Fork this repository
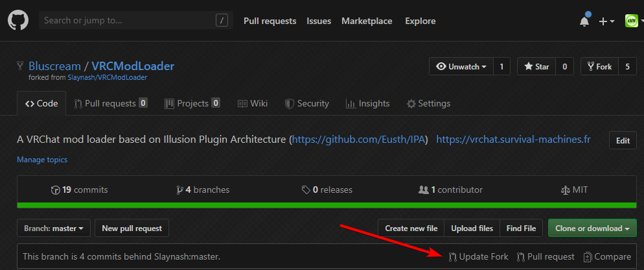 [x=600, y=66]
